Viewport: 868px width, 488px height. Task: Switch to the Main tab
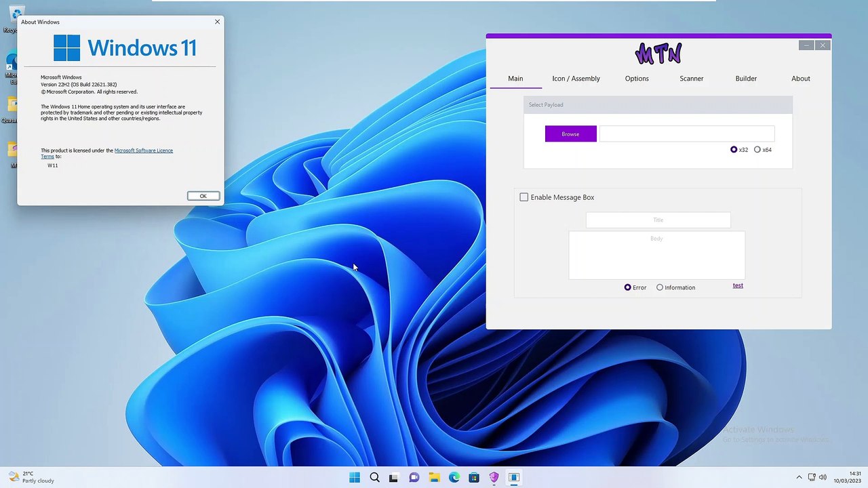coord(515,79)
